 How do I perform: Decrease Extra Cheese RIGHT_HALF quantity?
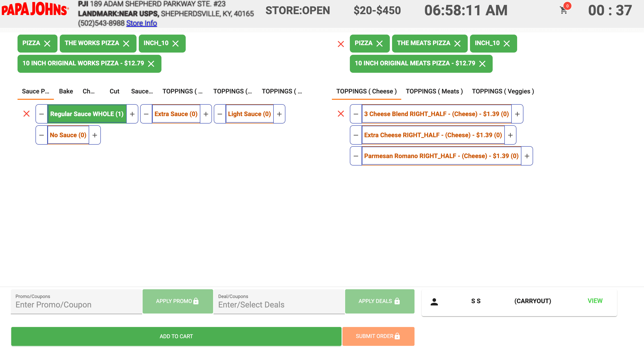click(356, 135)
